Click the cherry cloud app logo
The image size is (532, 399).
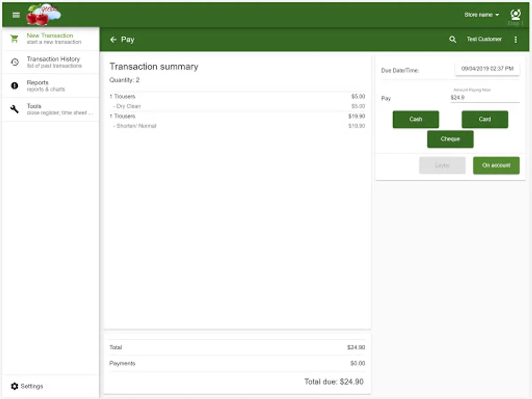(43, 15)
